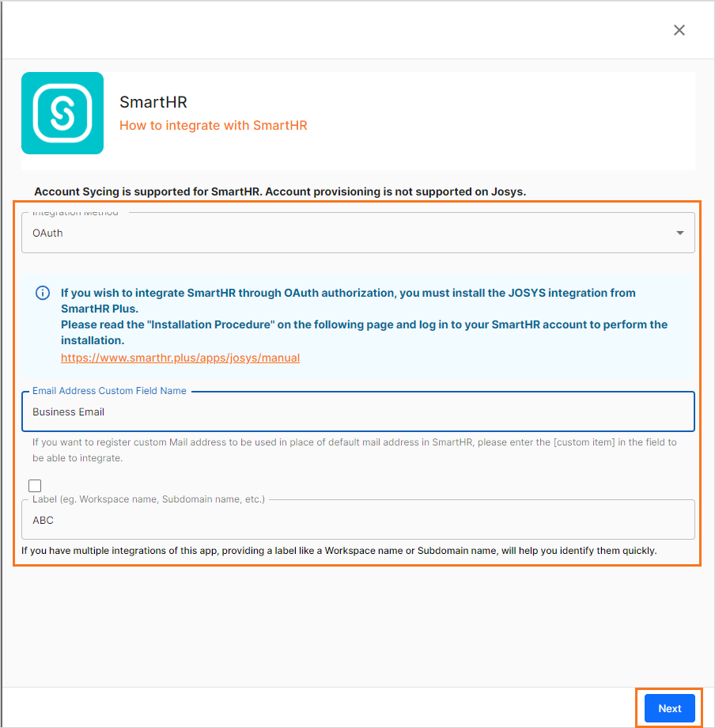Tick the checkbox above the Label field
This screenshot has width=715, height=728.
click(35, 486)
